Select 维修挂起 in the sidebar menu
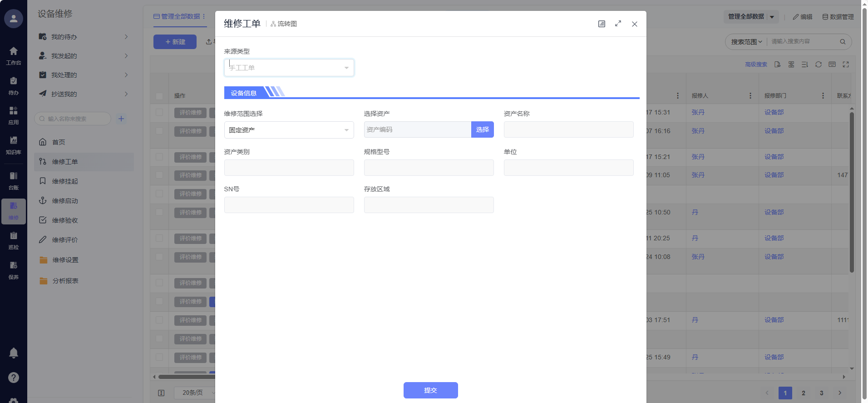868x403 pixels. [65, 181]
